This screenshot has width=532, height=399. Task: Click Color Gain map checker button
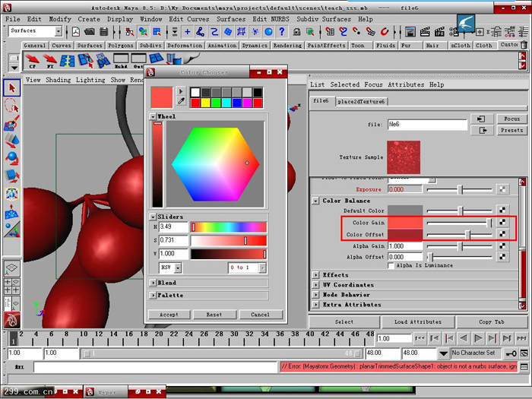pos(502,222)
